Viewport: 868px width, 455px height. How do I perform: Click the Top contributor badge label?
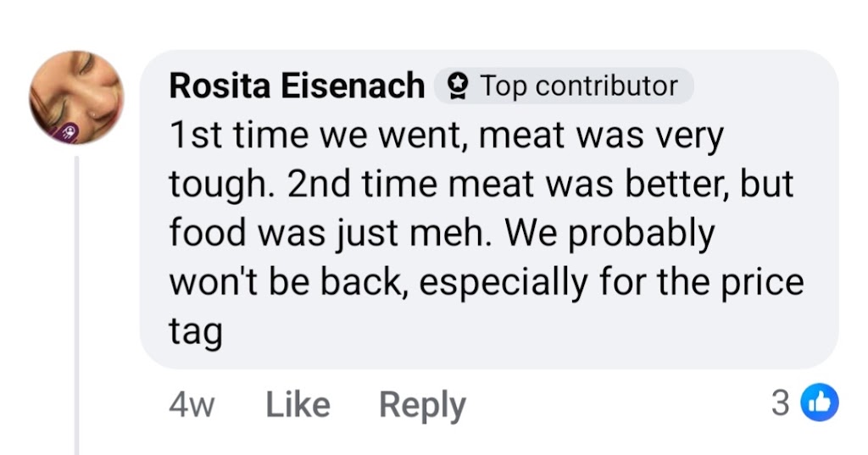click(x=579, y=86)
